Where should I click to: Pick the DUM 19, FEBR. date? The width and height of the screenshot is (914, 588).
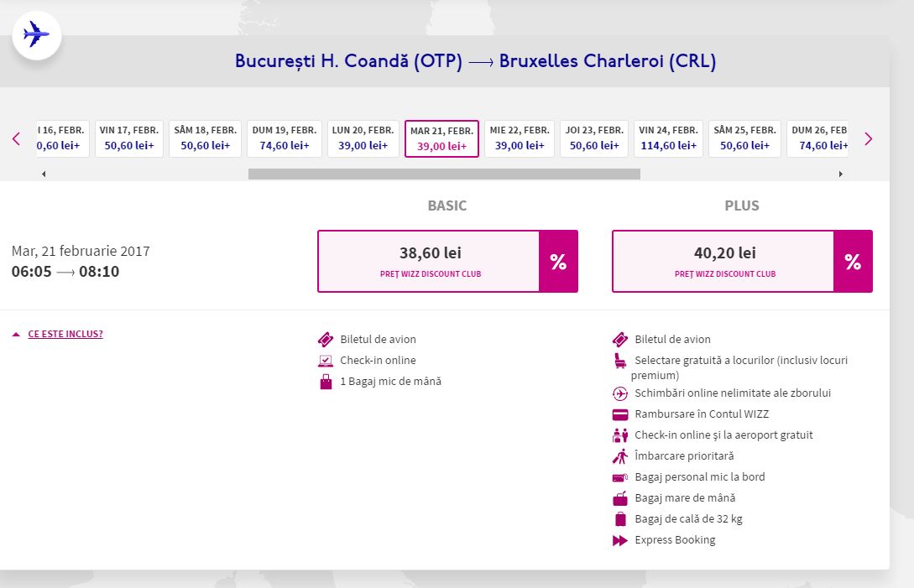(284, 138)
